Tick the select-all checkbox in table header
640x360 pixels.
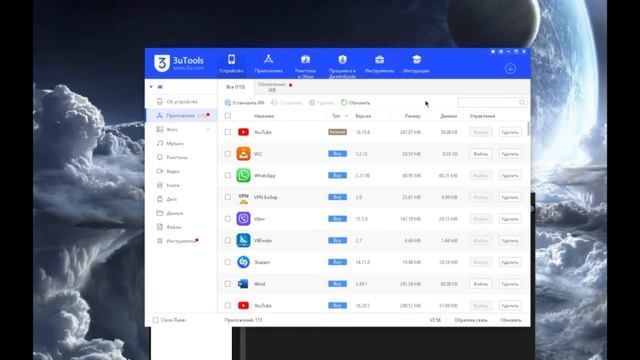tap(228, 116)
